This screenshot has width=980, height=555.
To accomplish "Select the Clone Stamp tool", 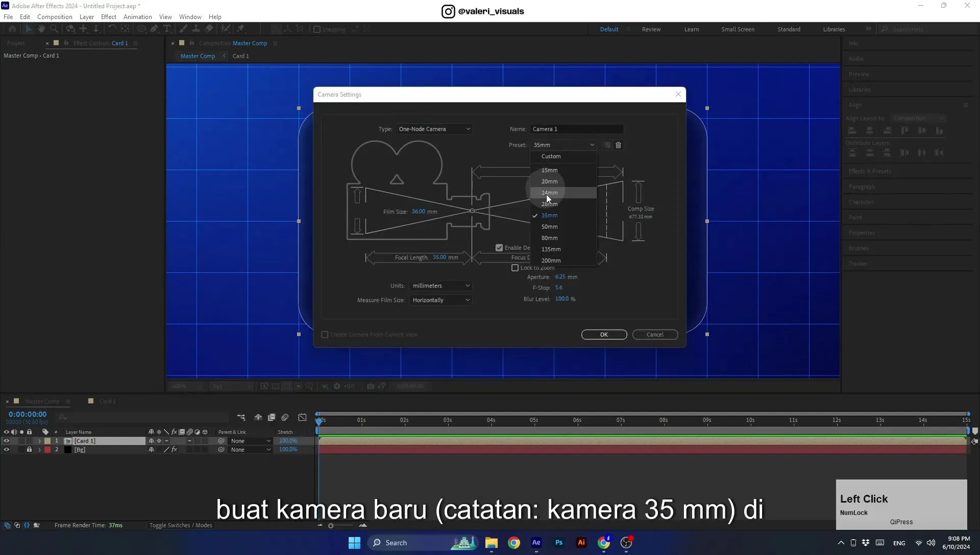I will point(196,29).
